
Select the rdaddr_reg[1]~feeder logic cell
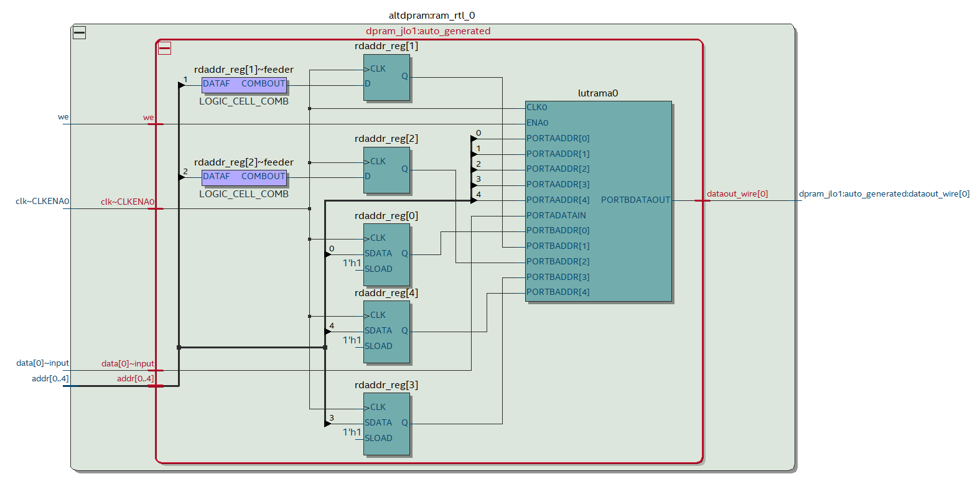[x=244, y=84]
